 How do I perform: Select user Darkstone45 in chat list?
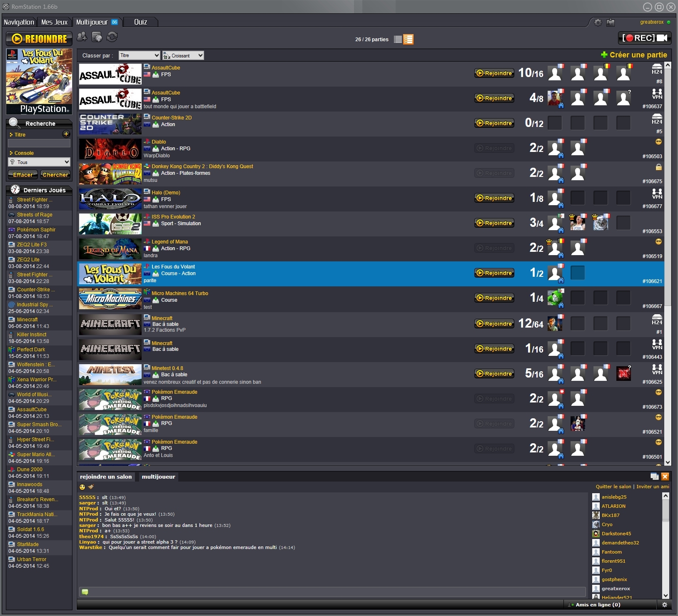click(x=616, y=534)
